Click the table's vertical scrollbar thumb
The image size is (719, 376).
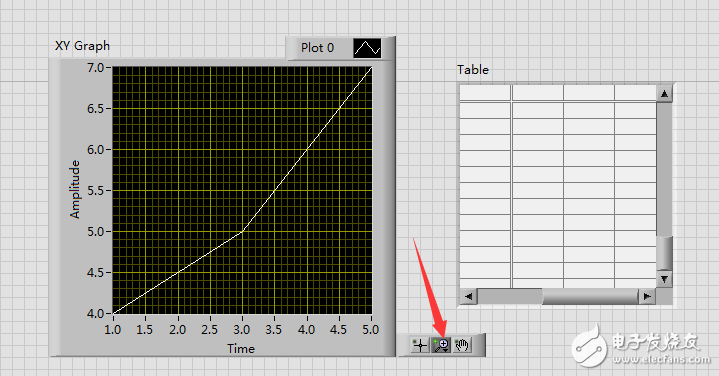pyautogui.click(x=664, y=253)
